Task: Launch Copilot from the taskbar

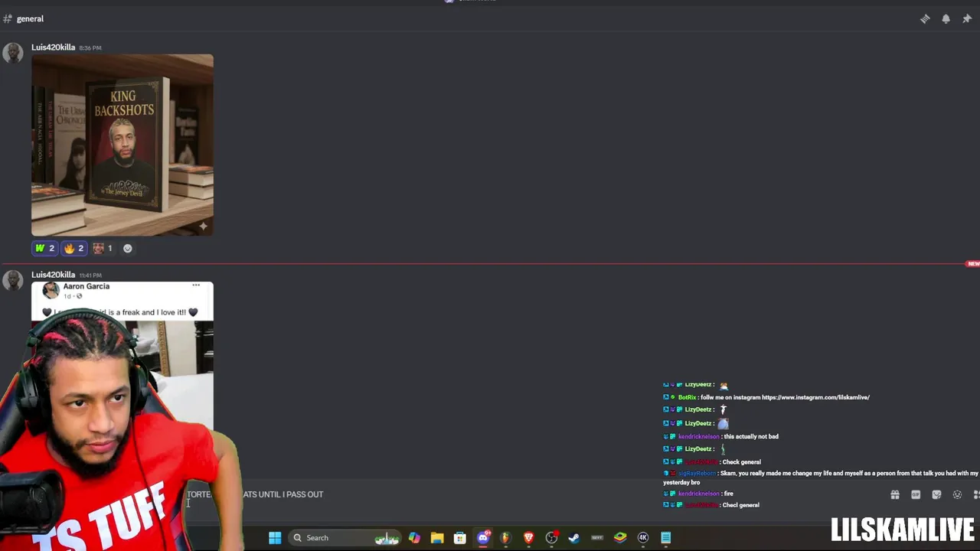Action: pos(414,538)
